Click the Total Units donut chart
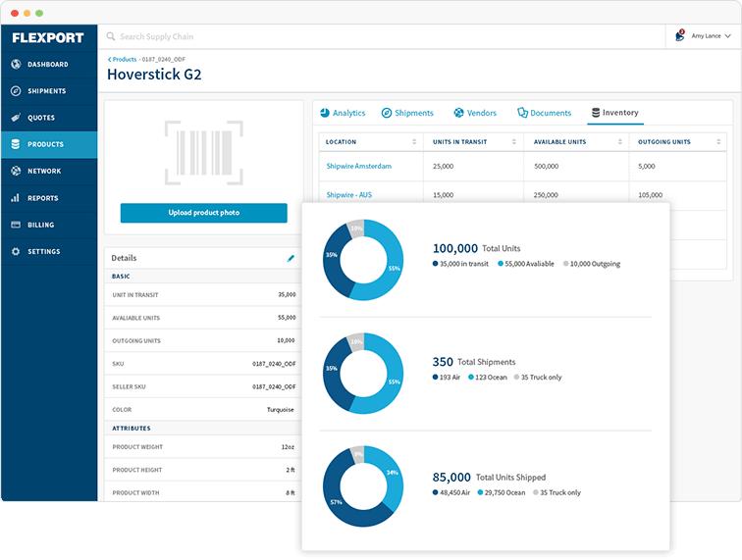The width and height of the screenshot is (742, 560). [363, 260]
